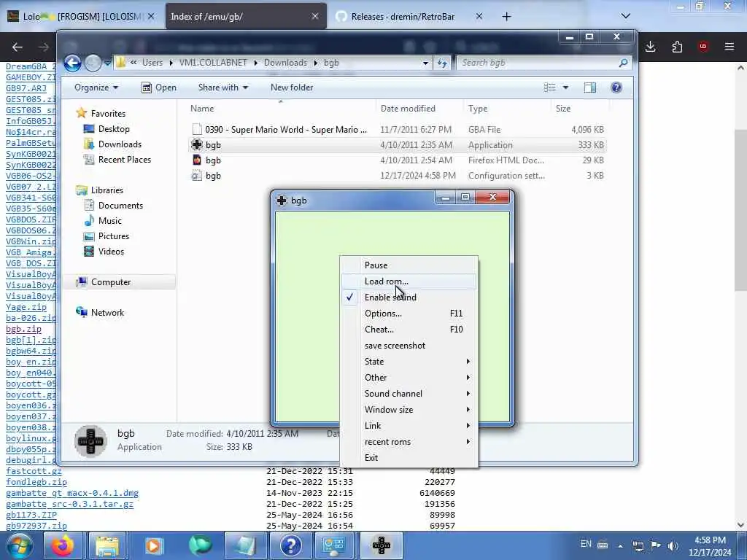Choose save screenshot menu entry
The image size is (747, 560).
pyautogui.click(x=409, y=346)
